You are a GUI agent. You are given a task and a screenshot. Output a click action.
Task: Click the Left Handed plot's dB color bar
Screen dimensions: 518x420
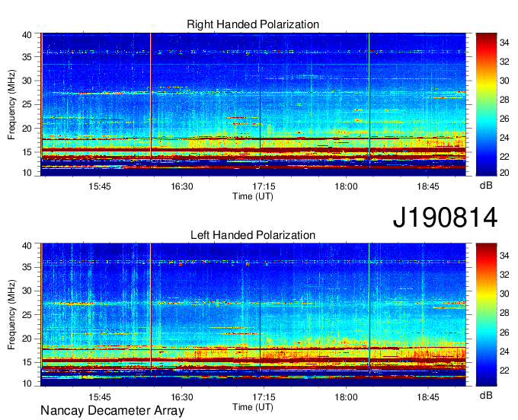click(486, 315)
